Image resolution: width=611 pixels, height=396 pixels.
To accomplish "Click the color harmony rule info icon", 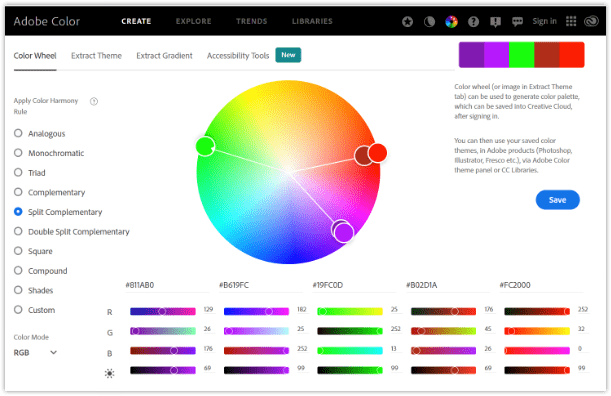I will point(94,101).
